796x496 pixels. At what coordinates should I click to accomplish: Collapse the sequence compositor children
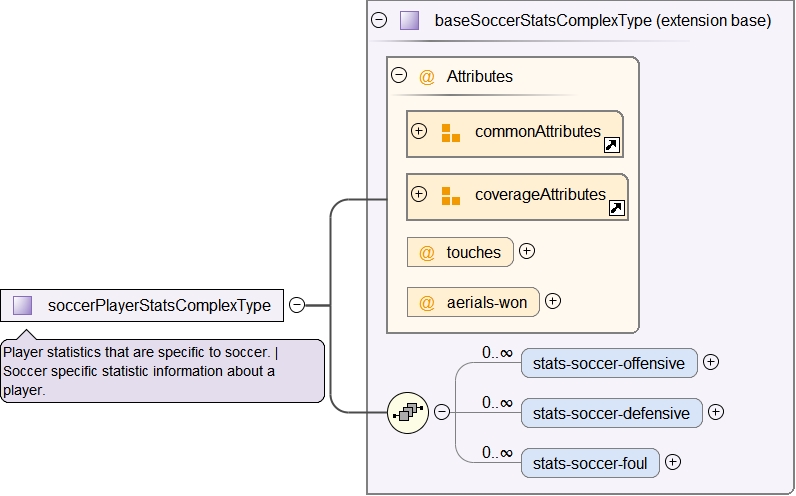click(x=441, y=412)
